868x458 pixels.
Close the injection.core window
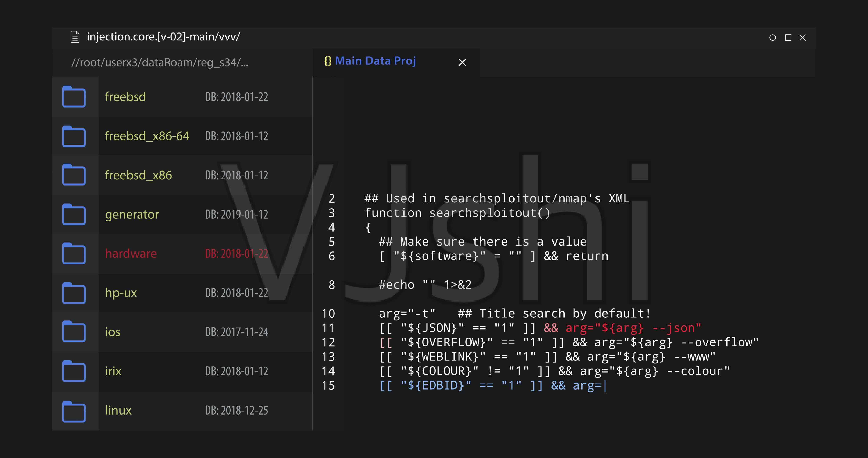click(803, 38)
